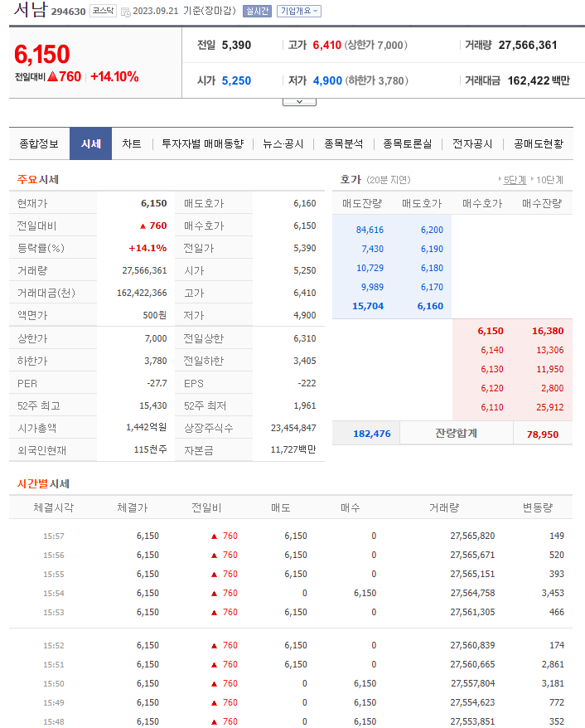The image size is (585, 728).
Task: Click the bid price 6,130
Action: point(492,369)
